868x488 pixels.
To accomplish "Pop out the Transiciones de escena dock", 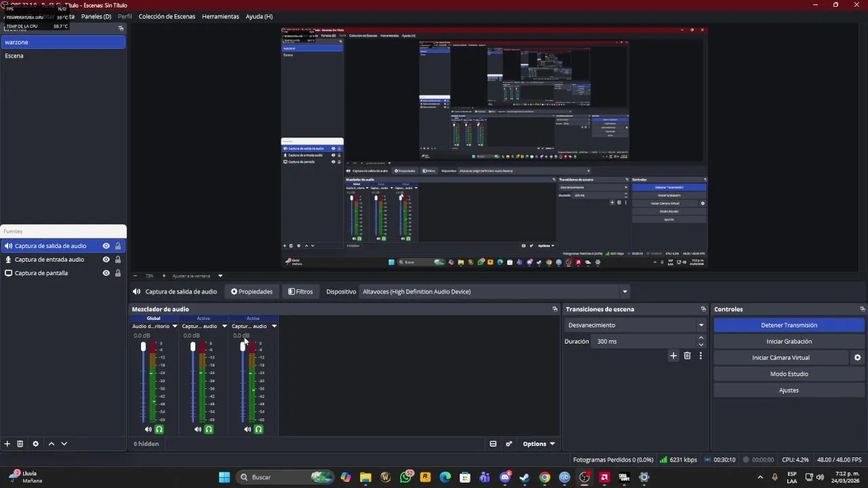I will pos(703,309).
